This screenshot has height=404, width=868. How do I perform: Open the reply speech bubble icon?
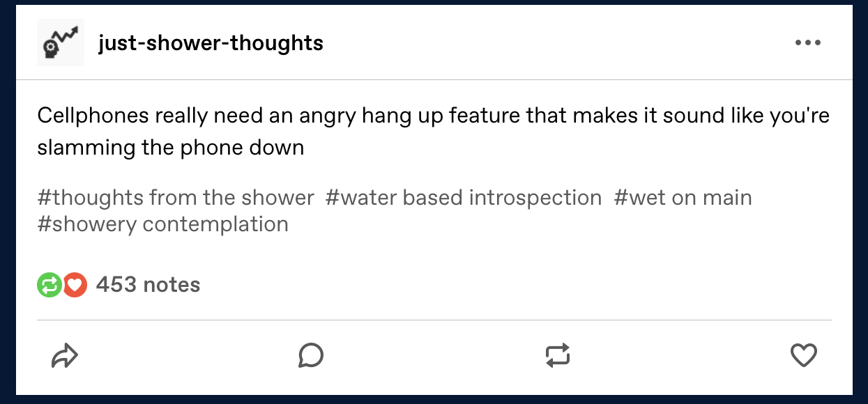(x=311, y=356)
